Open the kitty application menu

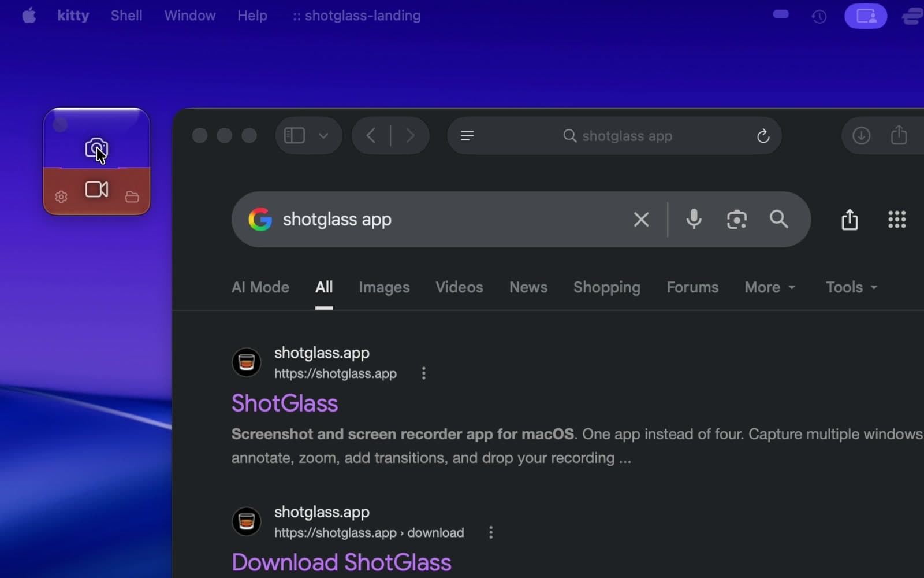(73, 16)
